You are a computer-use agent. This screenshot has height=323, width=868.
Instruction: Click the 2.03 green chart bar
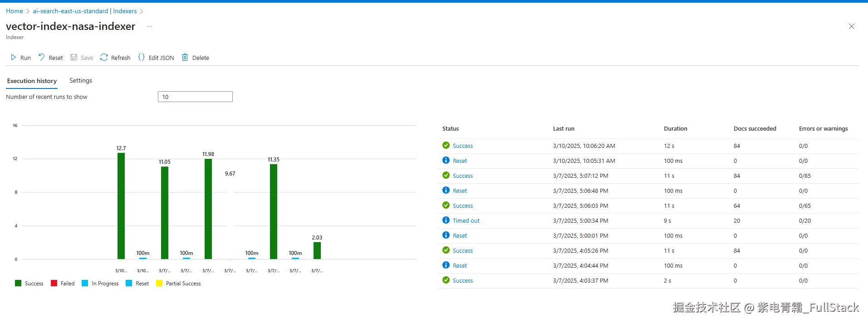[317, 250]
